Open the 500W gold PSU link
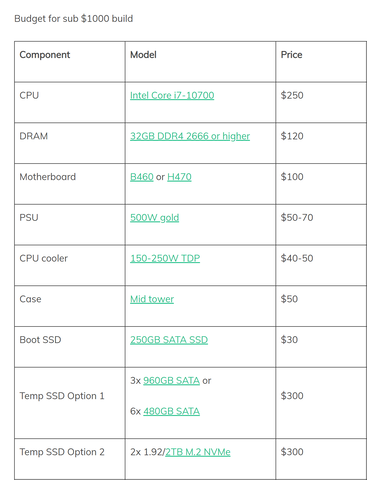 tap(154, 218)
